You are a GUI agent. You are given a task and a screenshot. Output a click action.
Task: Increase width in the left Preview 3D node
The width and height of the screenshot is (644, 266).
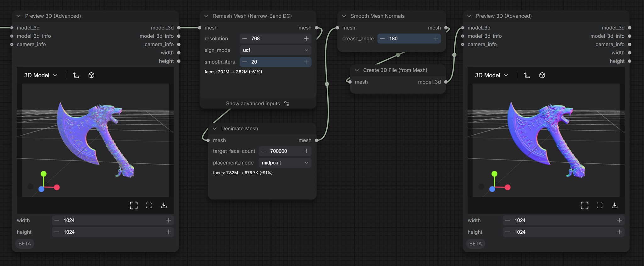169,220
